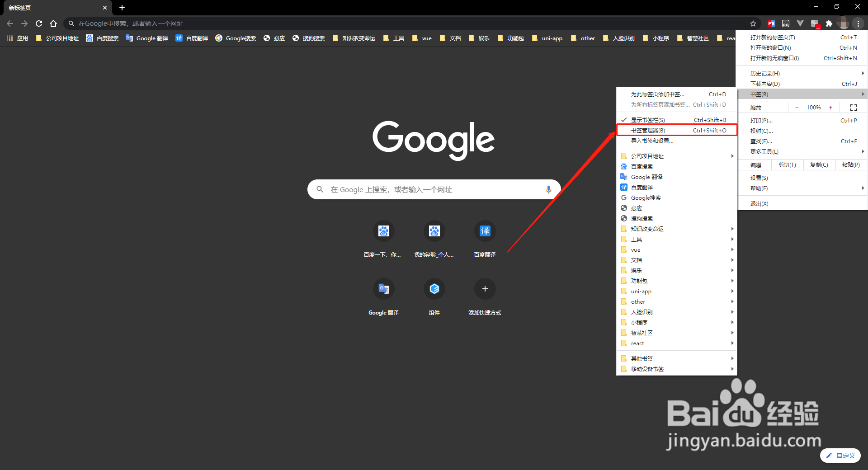Decrease zoom with the minus button
Image resolution: width=868 pixels, height=470 pixels.
tap(797, 108)
